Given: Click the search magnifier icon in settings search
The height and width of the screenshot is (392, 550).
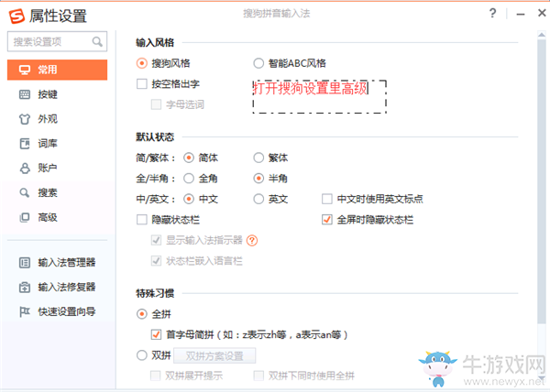Looking at the screenshot, I should (97, 42).
